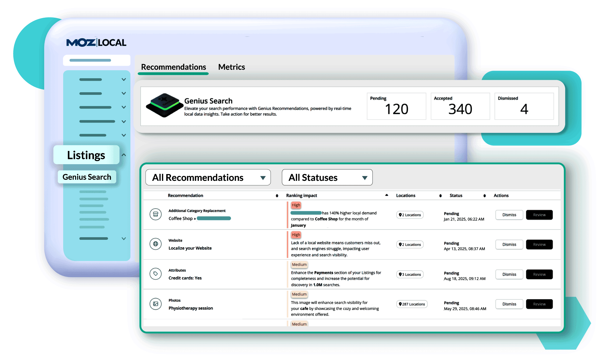Expand the first sidebar menu chevron
Viewport: 607px width, 364px height.
[124, 80]
